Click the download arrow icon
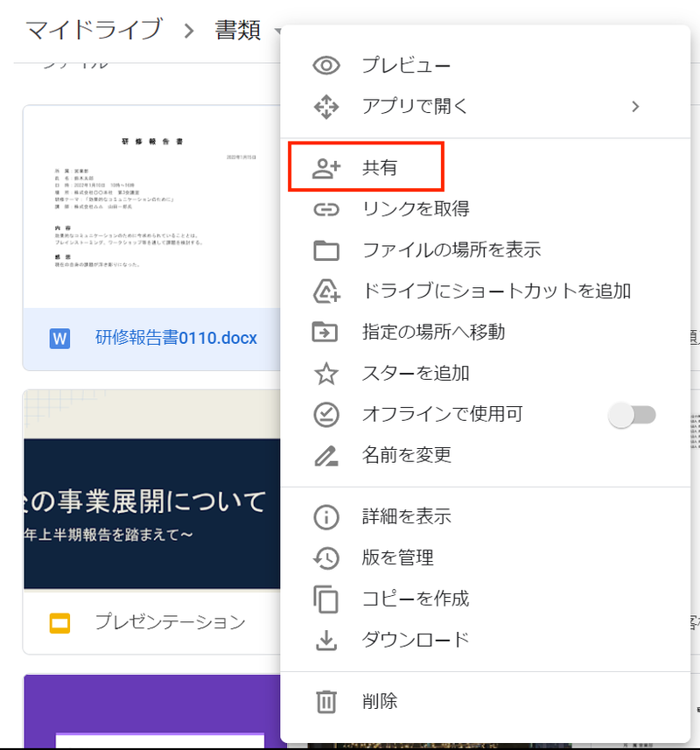700x750 pixels. (326, 641)
